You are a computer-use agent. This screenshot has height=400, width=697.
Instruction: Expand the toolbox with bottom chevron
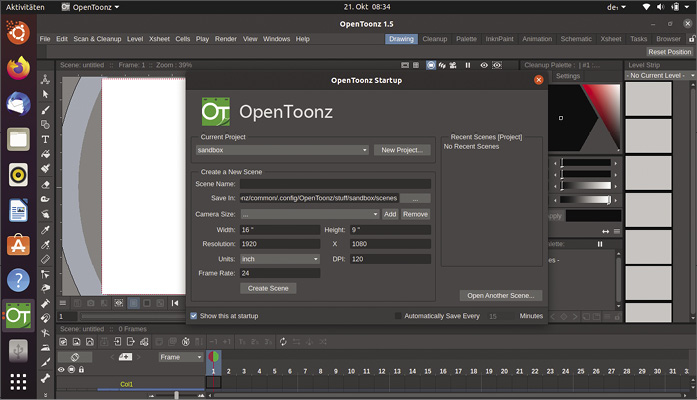click(x=45, y=394)
